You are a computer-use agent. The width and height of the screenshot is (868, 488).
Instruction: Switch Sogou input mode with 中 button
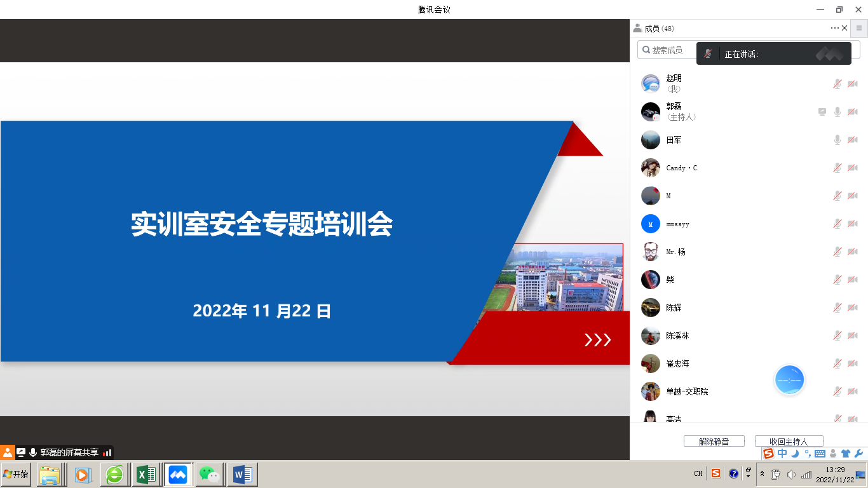782,454
